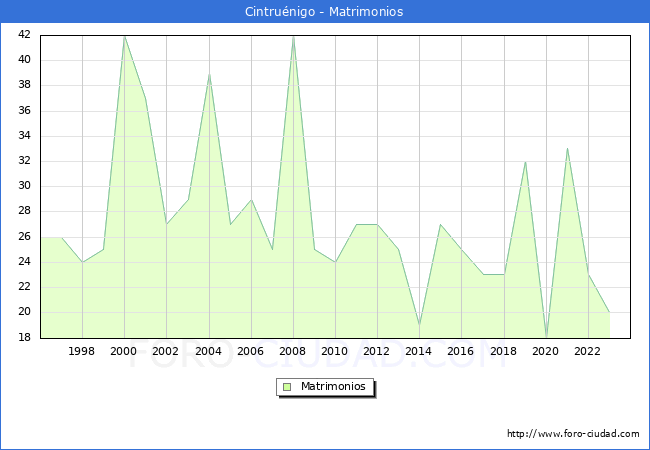
Task: Click the 2004 peak at 39 marriages
Action: [209, 75]
